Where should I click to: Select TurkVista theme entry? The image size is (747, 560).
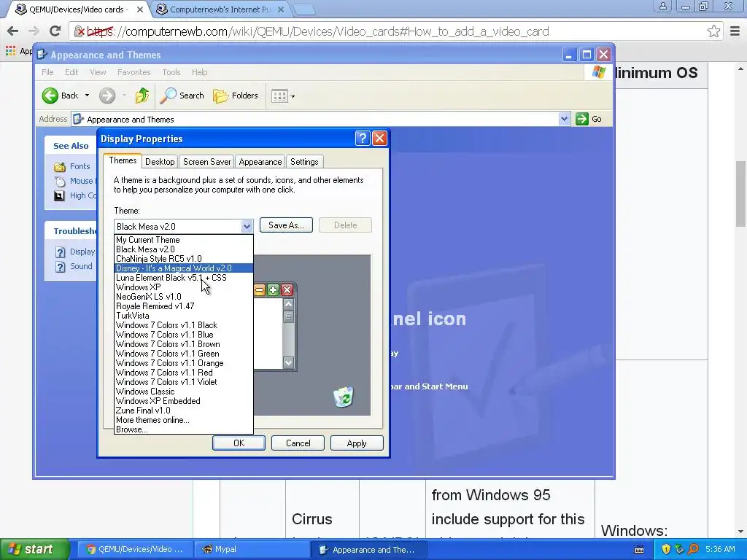184,316
